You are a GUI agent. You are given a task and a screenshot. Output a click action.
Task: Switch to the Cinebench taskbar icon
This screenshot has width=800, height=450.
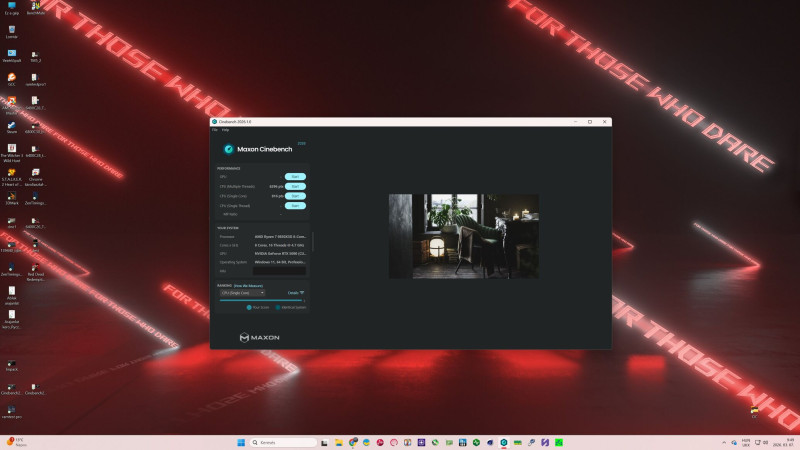[504, 442]
